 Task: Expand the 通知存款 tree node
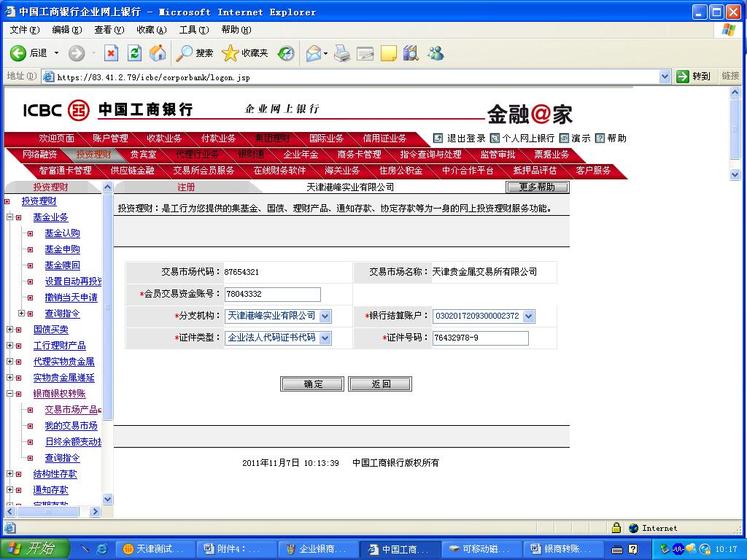[x=9, y=489]
